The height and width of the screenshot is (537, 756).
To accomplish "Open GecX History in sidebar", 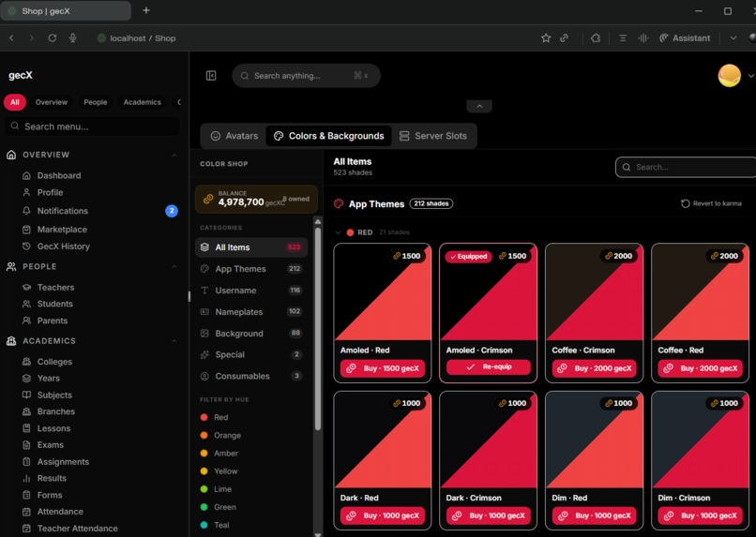I will pos(64,246).
